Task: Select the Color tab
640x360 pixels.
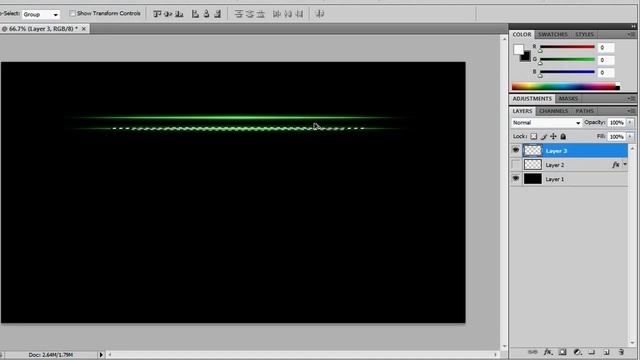Action: pyautogui.click(x=522, y=35)
